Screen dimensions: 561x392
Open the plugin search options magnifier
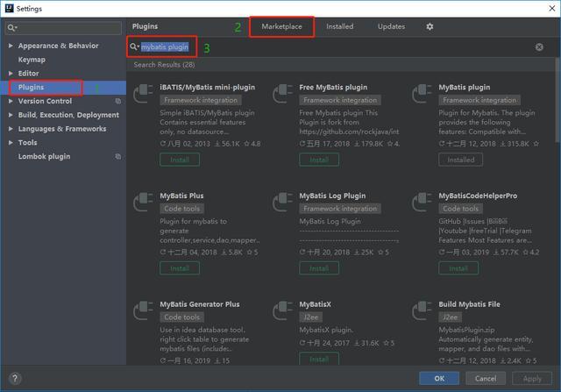pyautogui.click(x=134, y=46)
